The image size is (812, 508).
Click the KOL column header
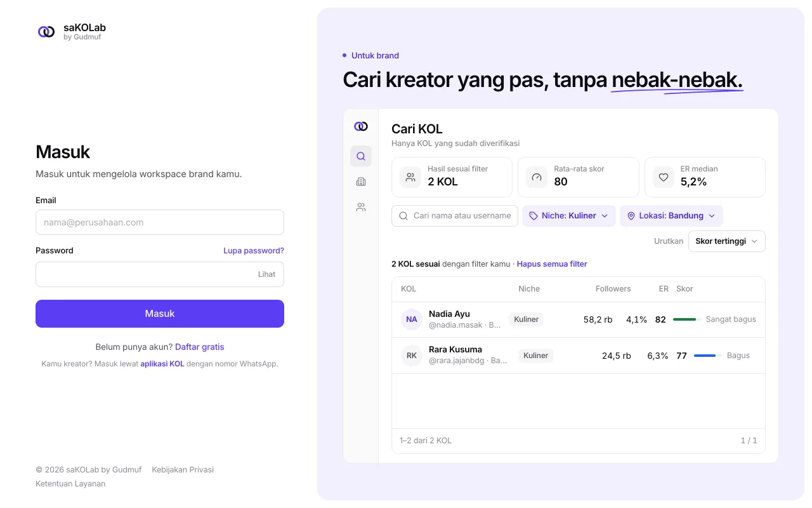pos(409,289)
